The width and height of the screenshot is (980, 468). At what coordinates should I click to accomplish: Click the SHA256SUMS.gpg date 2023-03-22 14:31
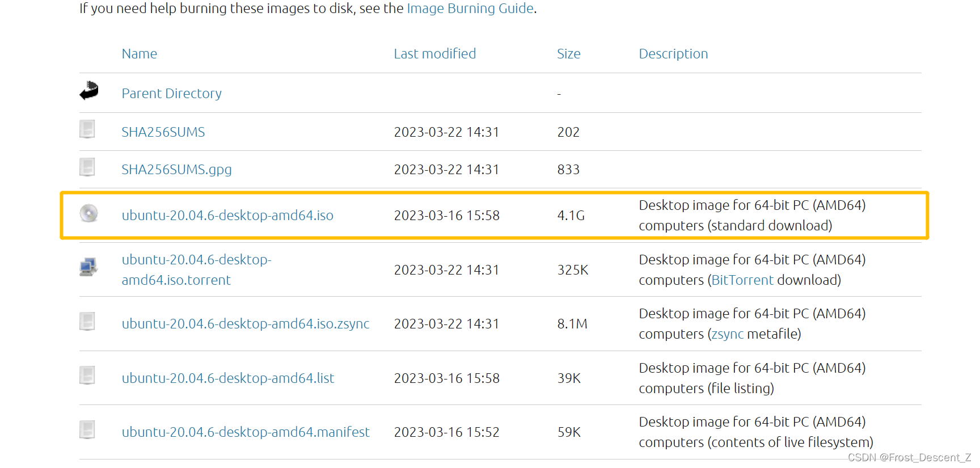click(x=447, y=170)
